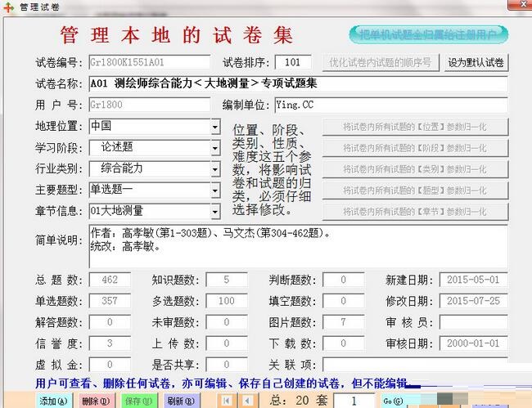Click the 管理本地的试卷集 heading
Viewport: 532px width, 408px height.
tap(177, 35)
